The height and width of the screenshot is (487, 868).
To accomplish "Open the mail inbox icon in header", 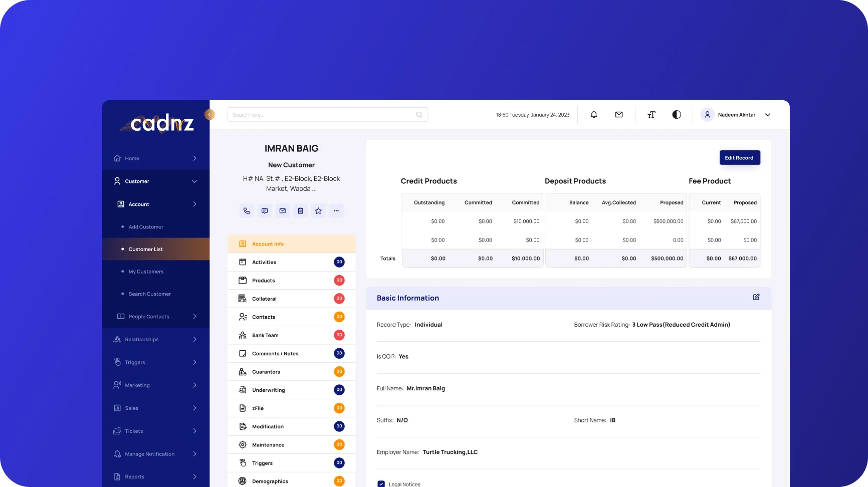I will 619,115.
